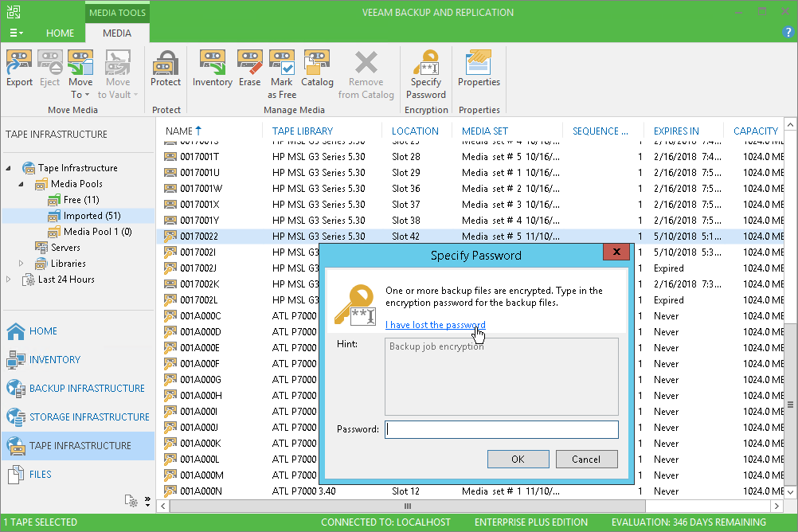Sort by EXPIRES IN column header
Screen dimensions: 798x532
[676, 131]
